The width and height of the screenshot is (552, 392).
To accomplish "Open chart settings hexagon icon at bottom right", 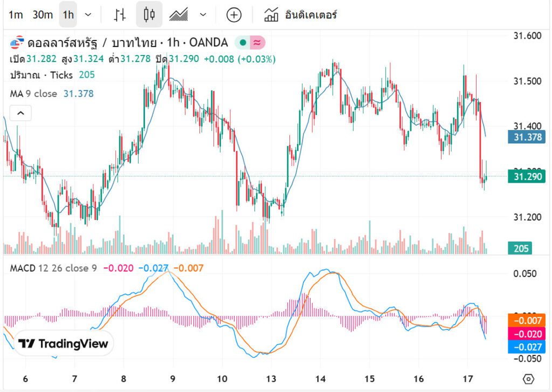I will (x=528, y=378).
